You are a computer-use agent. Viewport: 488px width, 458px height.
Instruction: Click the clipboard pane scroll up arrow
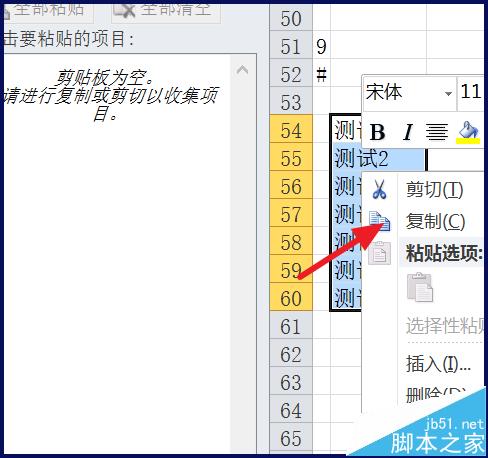pyautogui.click(x=242, y=70)
